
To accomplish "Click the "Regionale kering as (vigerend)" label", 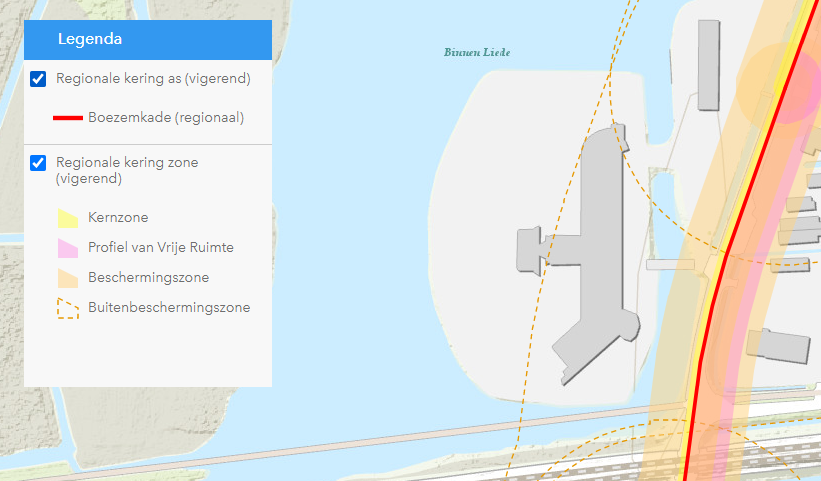I will coord(153,79).
